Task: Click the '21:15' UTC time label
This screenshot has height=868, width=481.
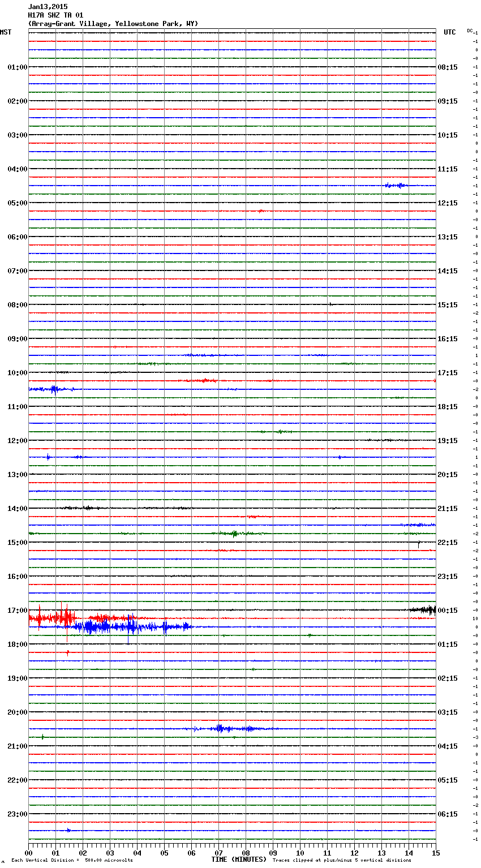Action: click(x=448, y=509)
